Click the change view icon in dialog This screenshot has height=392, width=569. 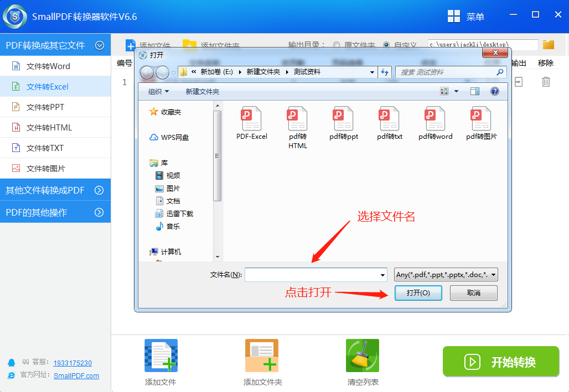tap(444, 91)
